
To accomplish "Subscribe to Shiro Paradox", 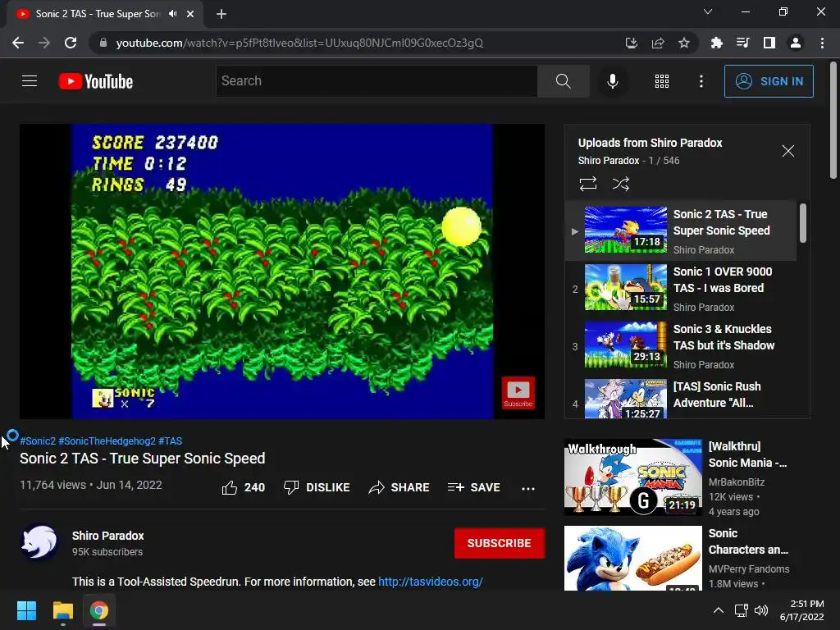I will click(x=500, y=543).
